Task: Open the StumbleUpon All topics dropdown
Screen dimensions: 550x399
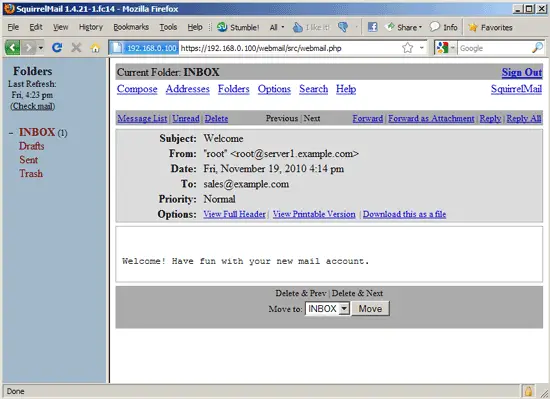Action: 277,27
